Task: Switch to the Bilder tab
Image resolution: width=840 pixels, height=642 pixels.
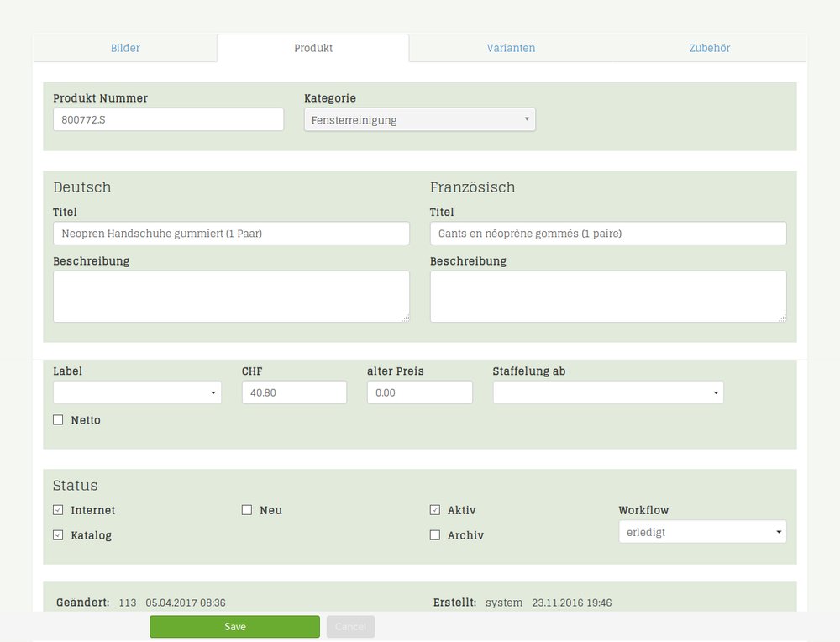Action: [x=125, y=48]
